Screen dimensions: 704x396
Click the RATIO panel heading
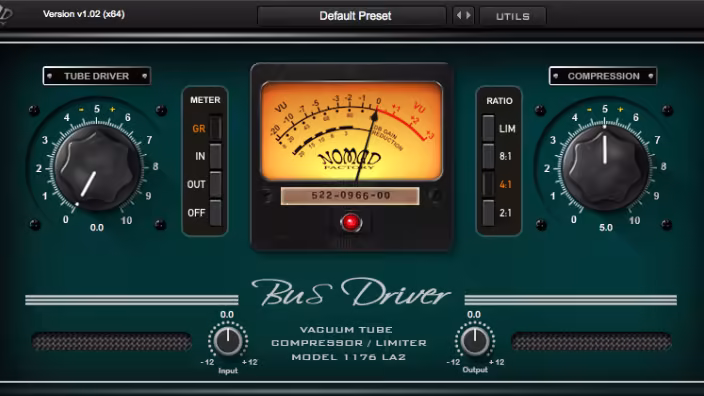[499, 101]
